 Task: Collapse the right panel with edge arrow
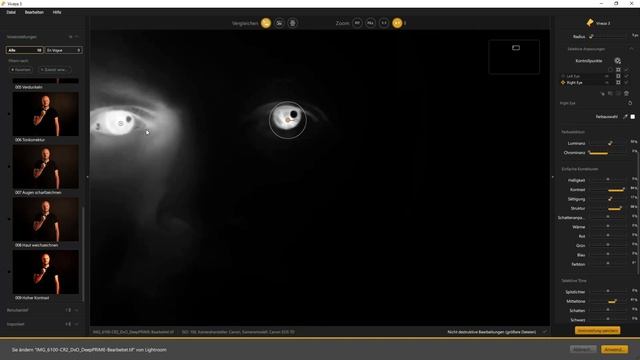pyautogui.click(x=553, y=177)
